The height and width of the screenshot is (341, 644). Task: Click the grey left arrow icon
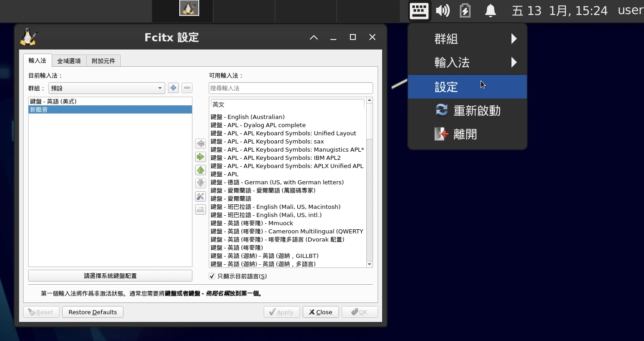(200, 144)
